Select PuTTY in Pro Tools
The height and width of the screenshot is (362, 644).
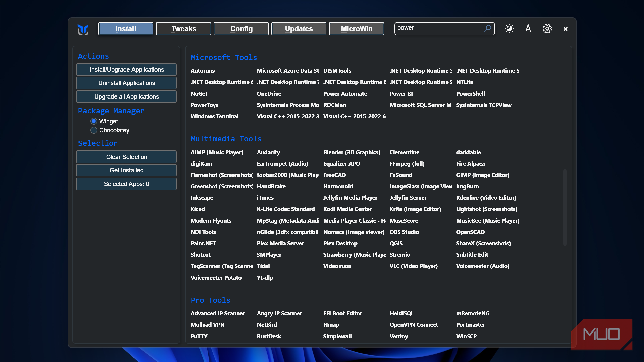point(199,336)
